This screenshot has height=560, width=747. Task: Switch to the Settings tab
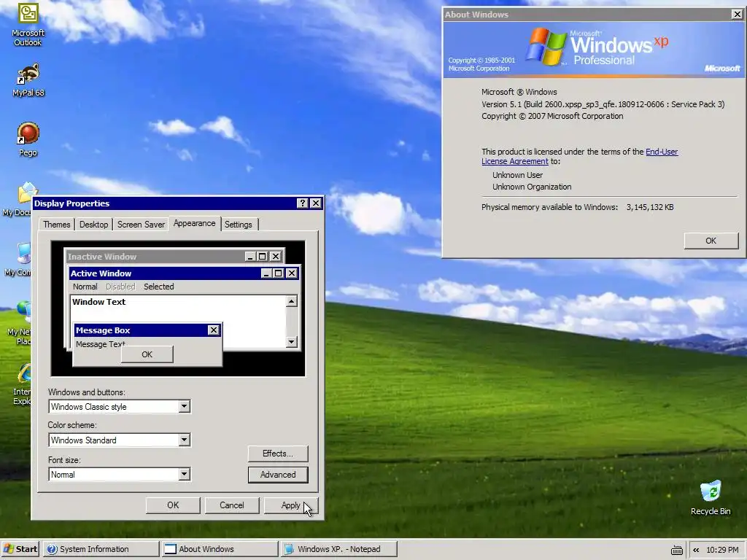(x=239, y=225)
